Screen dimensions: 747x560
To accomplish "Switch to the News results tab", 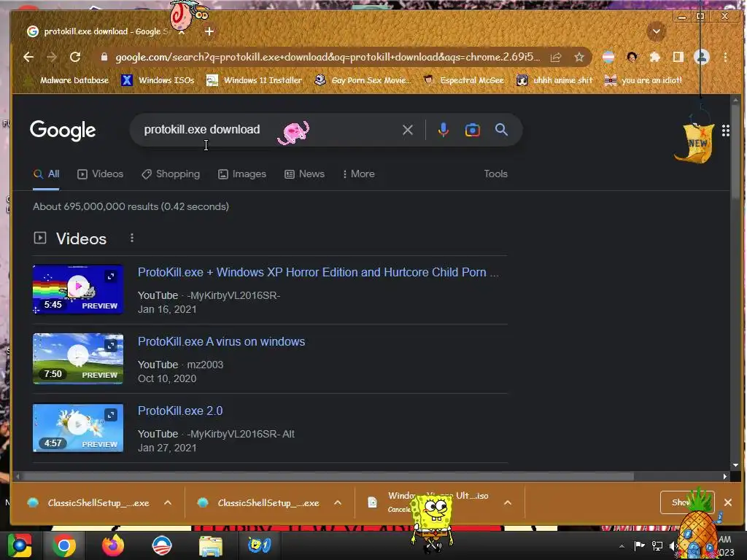I will tap(304, 174).
